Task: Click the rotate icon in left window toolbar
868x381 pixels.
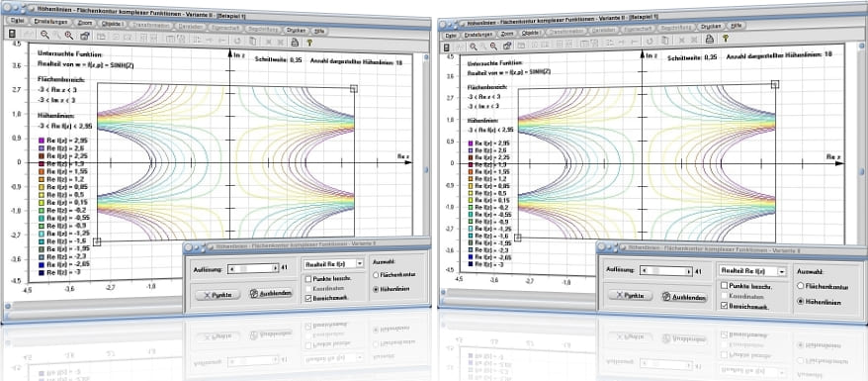Action: [x=237, y=40]
